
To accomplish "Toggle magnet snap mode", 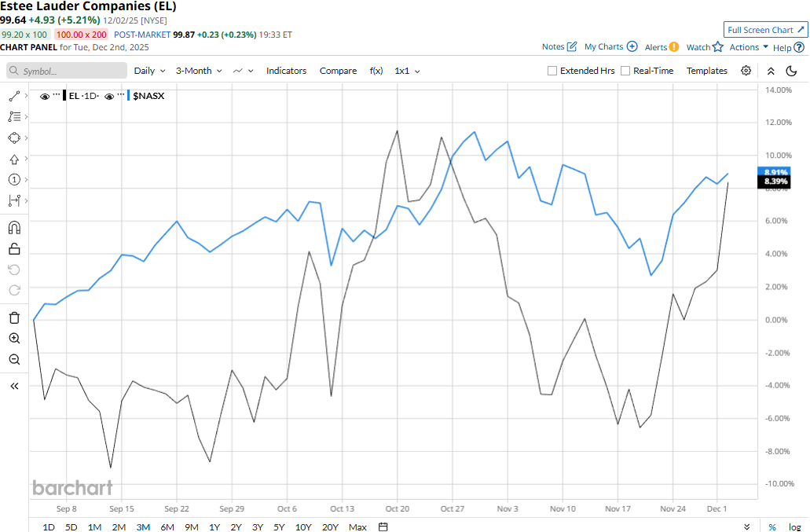I will pyautogui.click(x=14, y=228).
